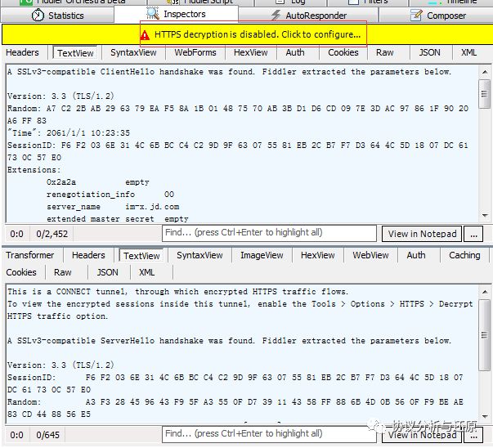Viewport: 493px width, 448px height.
Task: Switch to the AutoResponder tab
Action: point(307,15)
